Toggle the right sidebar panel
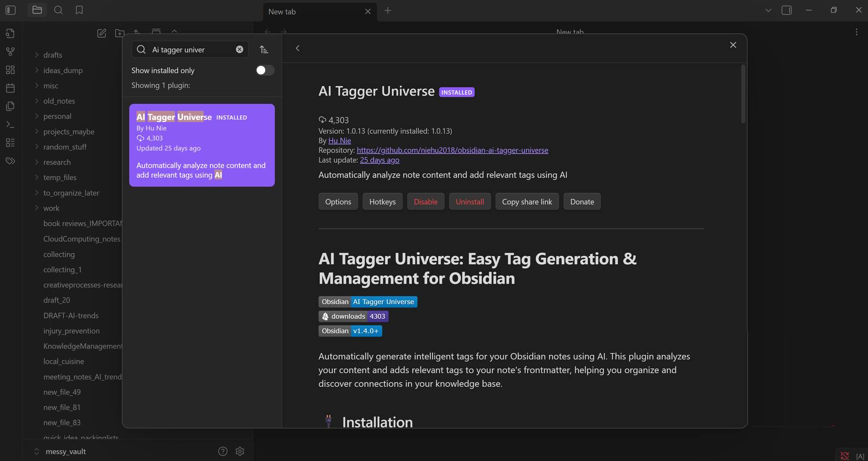The height and width of the screenshot is (461, 868). tap(786, 11)
